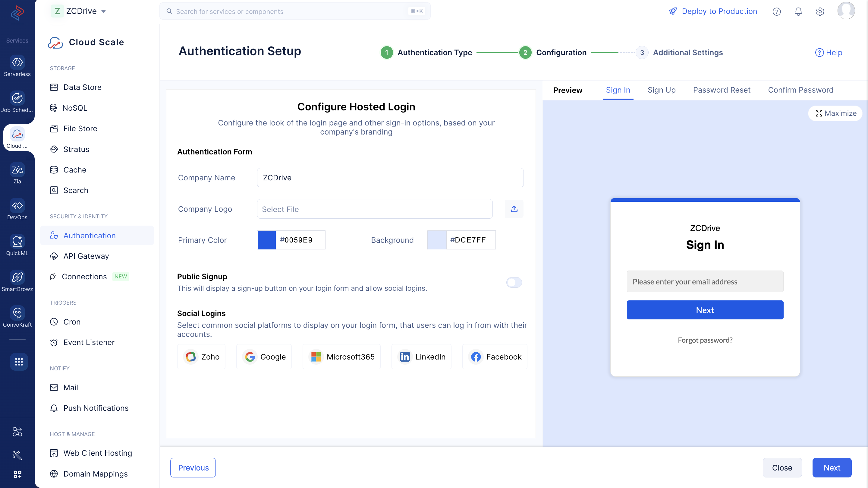Open the user profile avatar
This screenshot has width=868, height=488.
coord(846,11)
